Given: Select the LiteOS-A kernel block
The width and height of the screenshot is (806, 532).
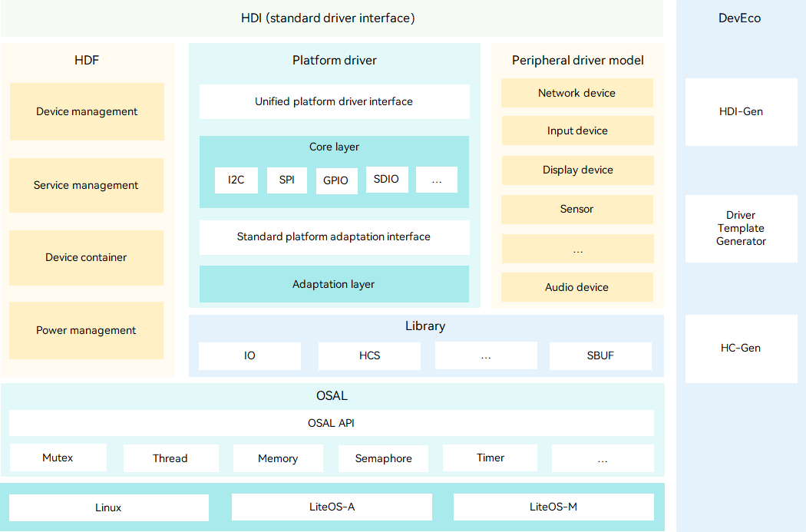Looking at the screenshot, I should (332, 507).
